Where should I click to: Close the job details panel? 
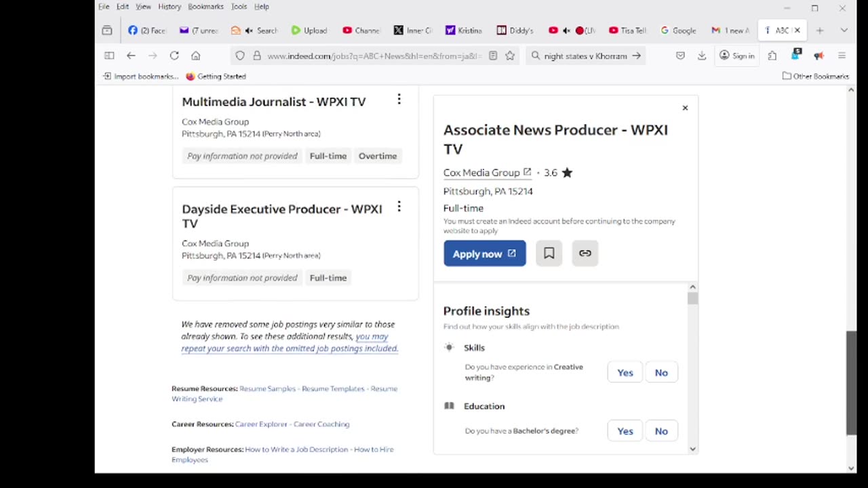(x=685, y=108)
